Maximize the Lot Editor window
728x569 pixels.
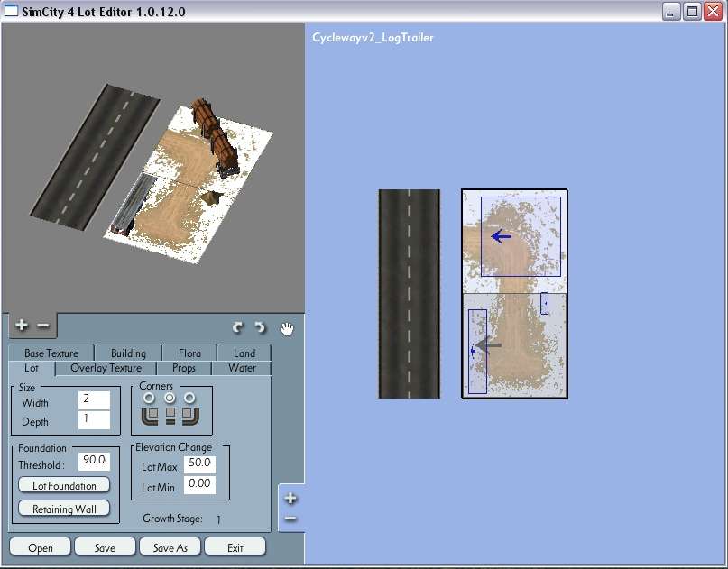(x=692, y=11)
